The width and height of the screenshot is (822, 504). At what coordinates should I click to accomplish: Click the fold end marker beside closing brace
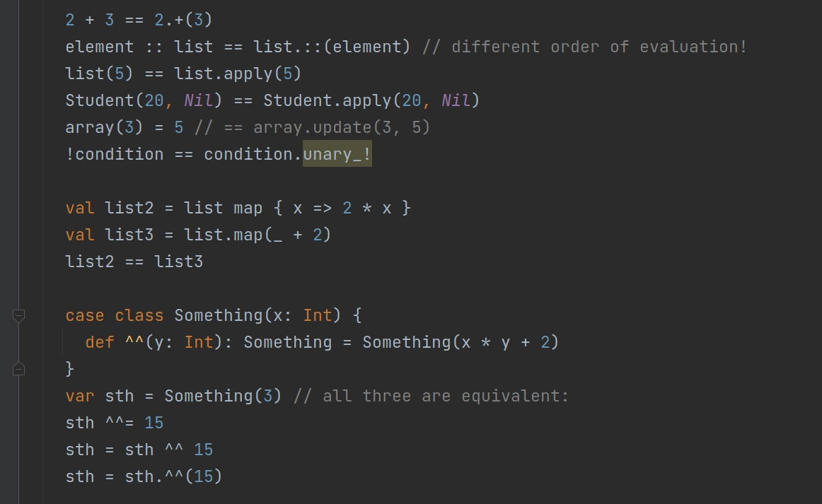pos(18,369)
